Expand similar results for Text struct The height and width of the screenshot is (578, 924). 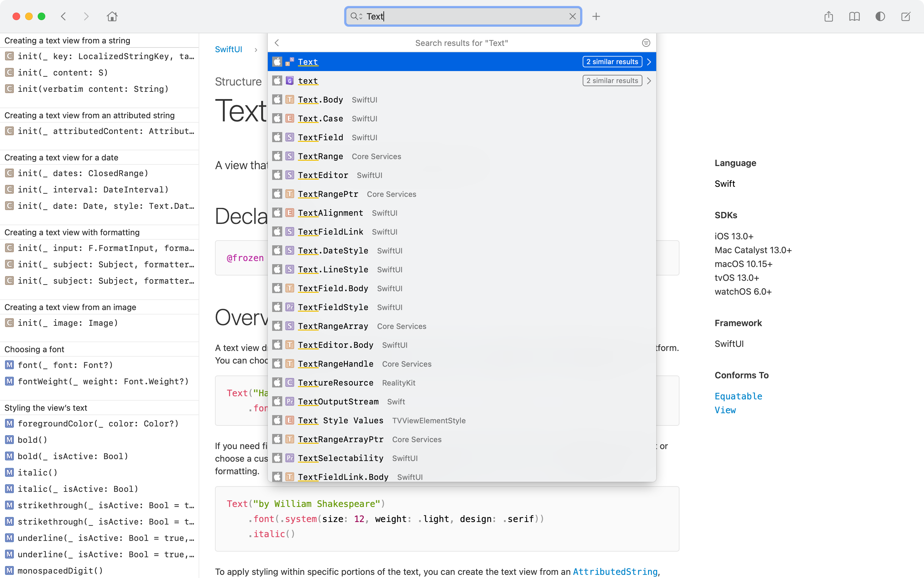click(x=612, y=62)
